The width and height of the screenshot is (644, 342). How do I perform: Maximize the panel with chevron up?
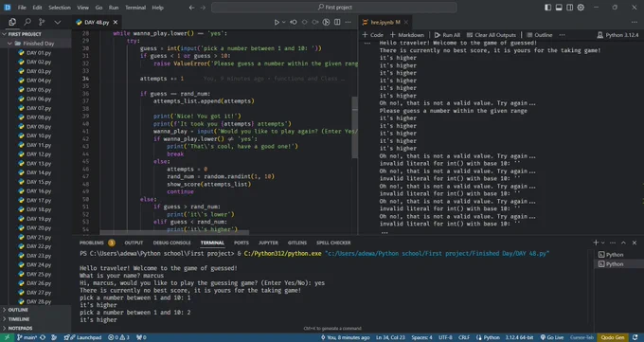click(623, 243)
